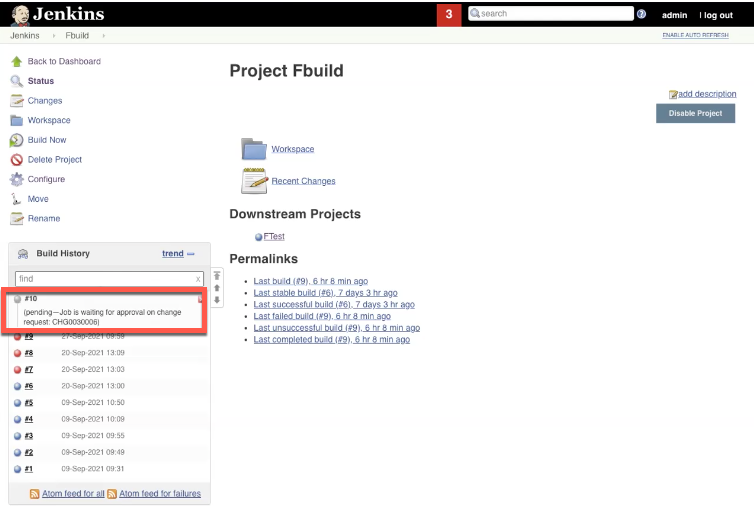Click the Disable Project button

pos(695,113)
